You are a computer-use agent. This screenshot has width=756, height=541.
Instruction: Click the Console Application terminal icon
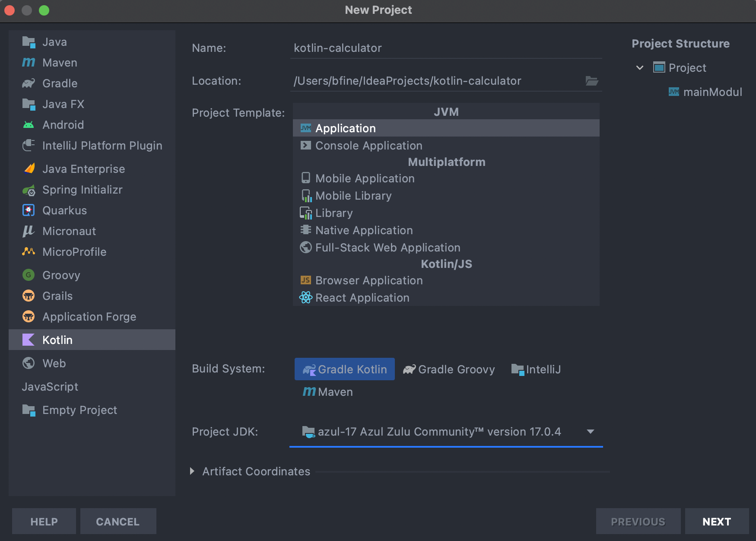306,145
